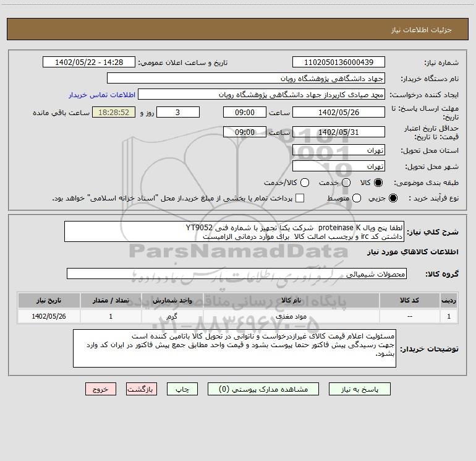Click the buyer organization name field

point(246,78)
